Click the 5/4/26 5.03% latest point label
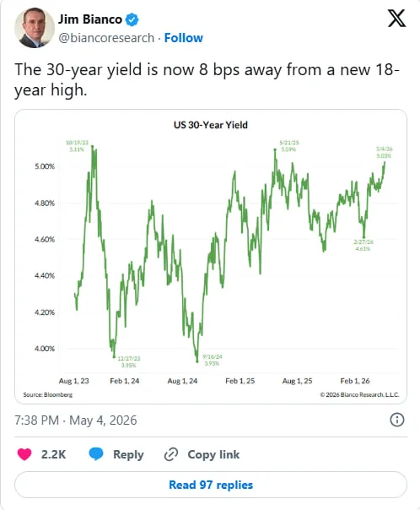Image resolution: width=420 pixels, height=510 pixels. tap(385, 152)
